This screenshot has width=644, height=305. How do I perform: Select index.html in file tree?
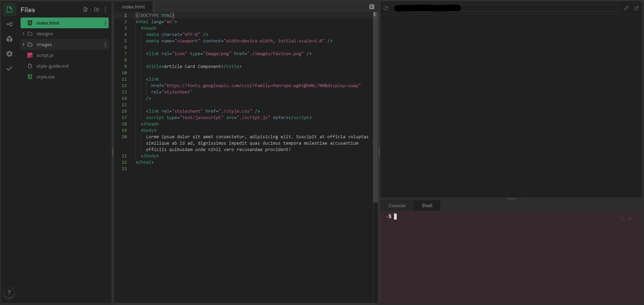(65, 23)
